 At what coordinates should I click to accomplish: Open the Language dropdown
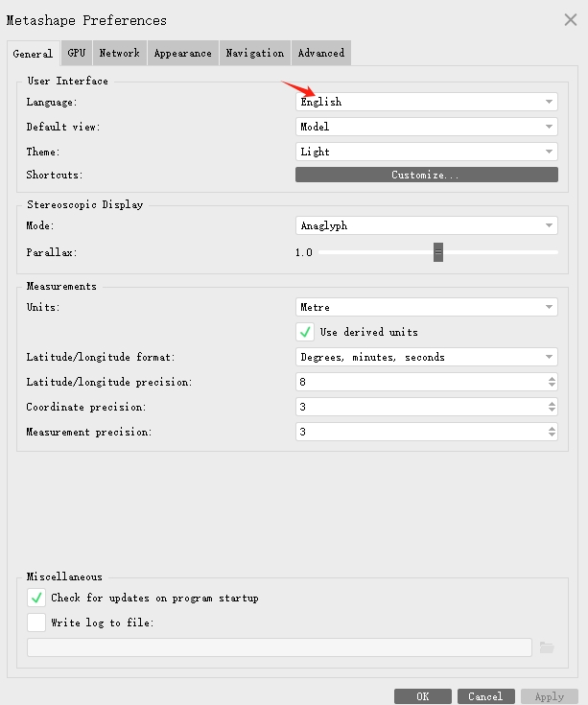(x=426, y=102)
